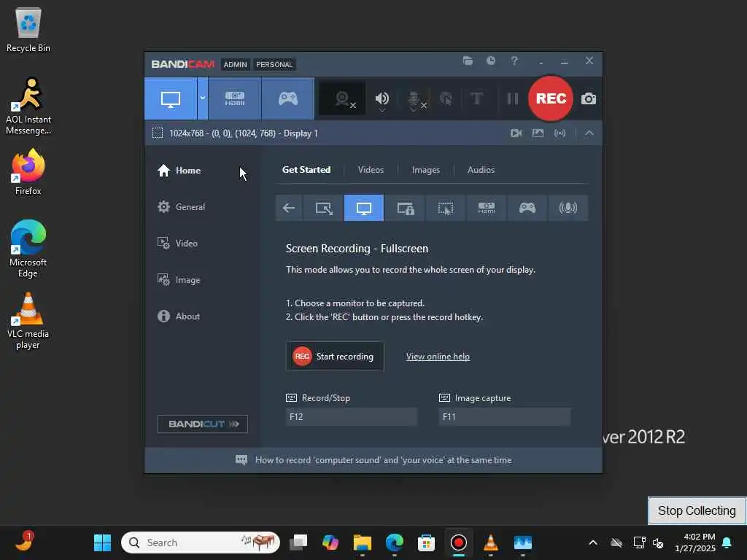Take a screenshot with camera icon
The height and width of the screenshot is (560, 747).
589,98
